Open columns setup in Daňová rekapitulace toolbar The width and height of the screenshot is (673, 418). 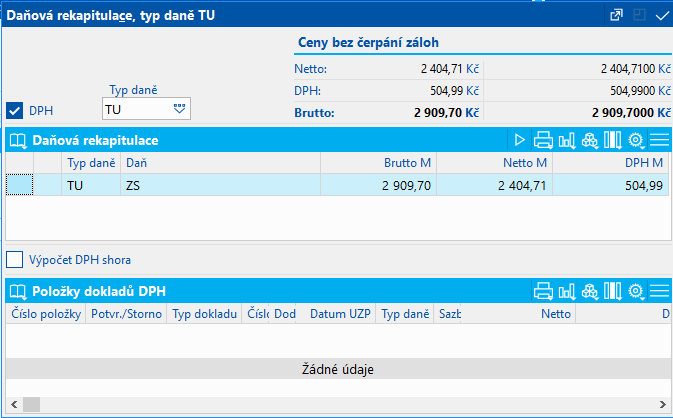[x=612, y=140]
